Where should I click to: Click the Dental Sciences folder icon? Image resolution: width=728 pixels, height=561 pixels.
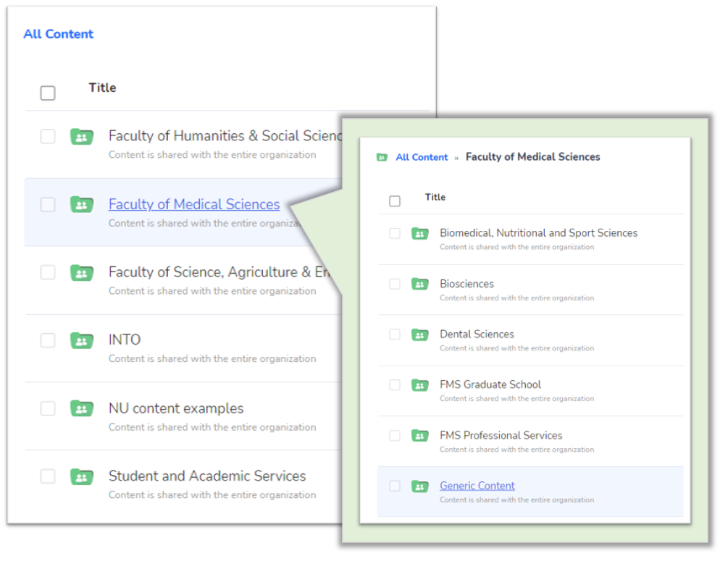[x=419, y=335]
